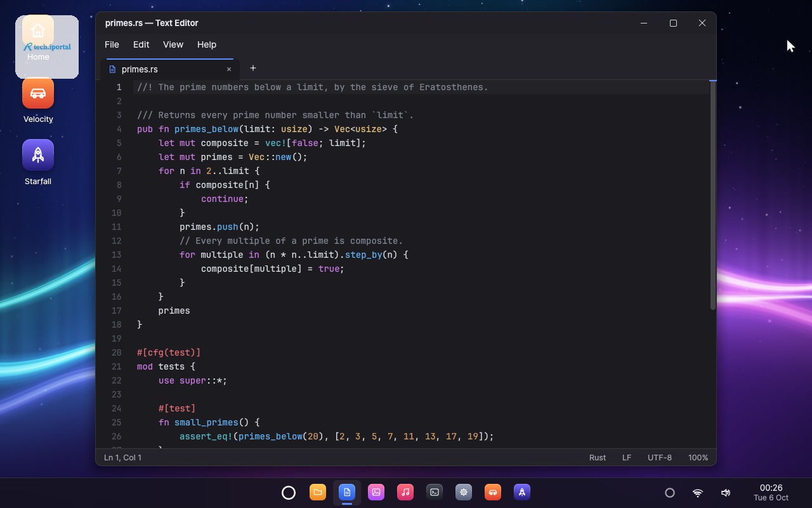
Task: Close the primes.rs tab
Action: point(229,69)
